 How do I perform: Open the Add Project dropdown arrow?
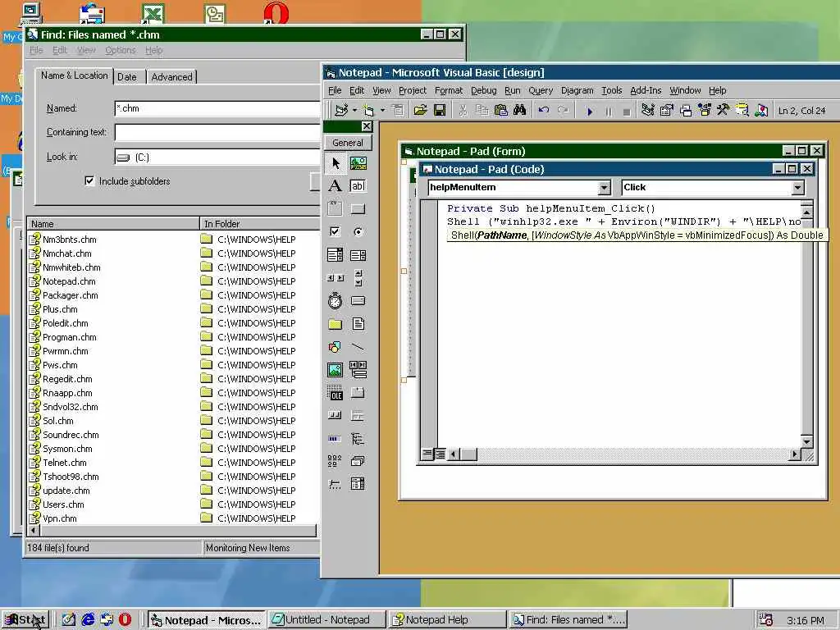[354, 111]
